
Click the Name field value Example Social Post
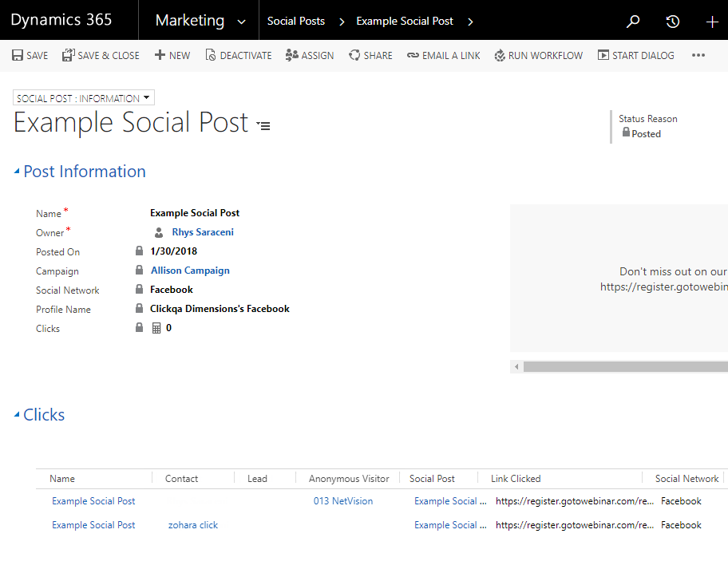(195, 213)
